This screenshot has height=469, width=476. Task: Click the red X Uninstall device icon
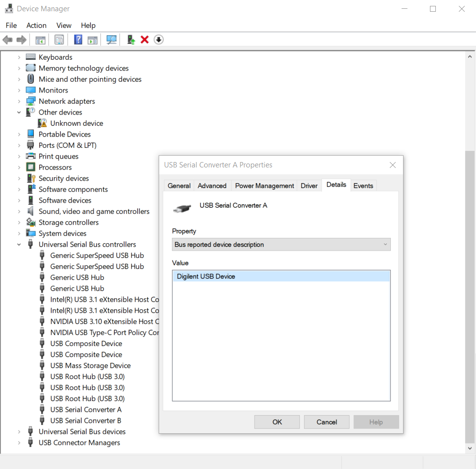[x=144, y=40]
